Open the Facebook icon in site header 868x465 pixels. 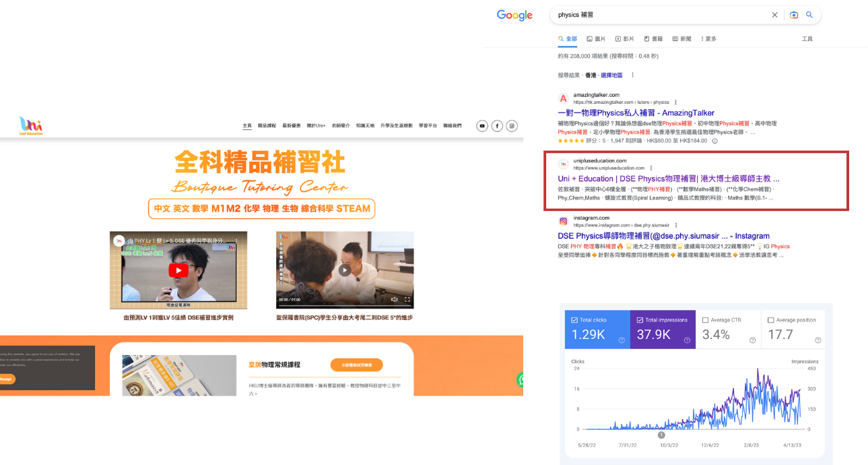pos(497,126)
